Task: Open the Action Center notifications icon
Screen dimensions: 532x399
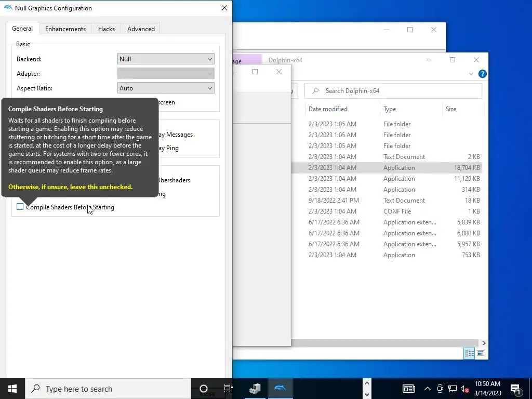Action: click(515, 389)
